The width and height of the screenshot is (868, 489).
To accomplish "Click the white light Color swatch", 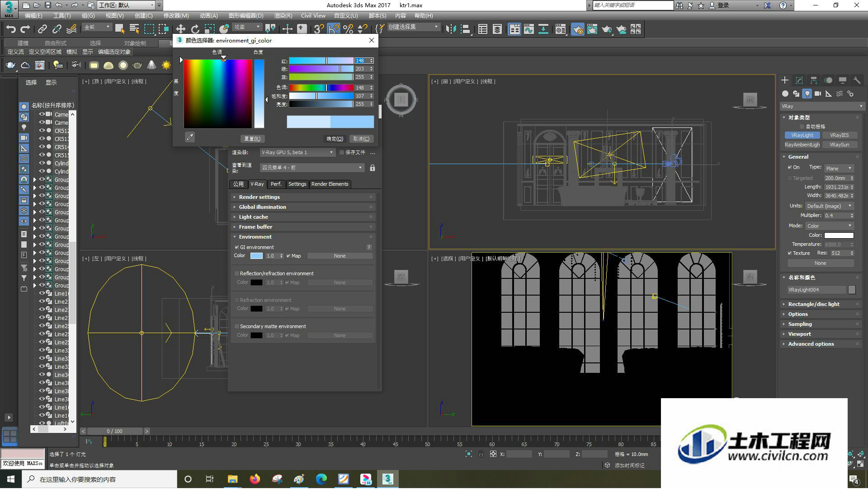I will 839,235.
